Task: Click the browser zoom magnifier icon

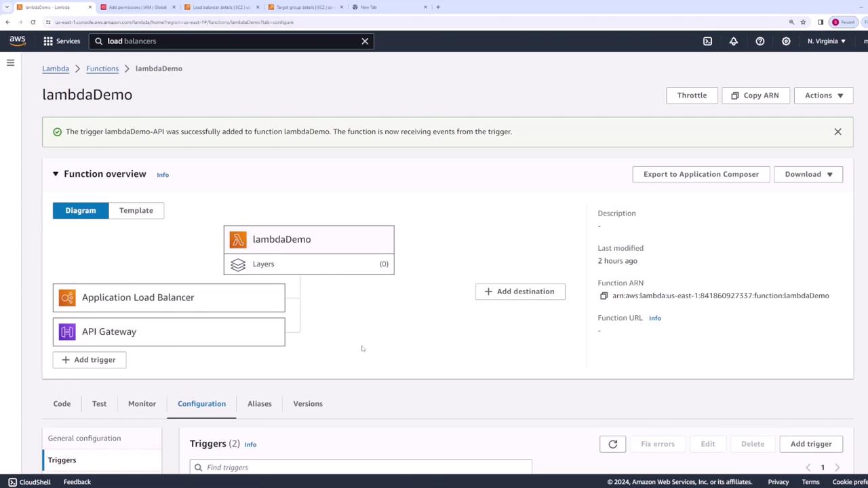Action: tap(791, 22)
